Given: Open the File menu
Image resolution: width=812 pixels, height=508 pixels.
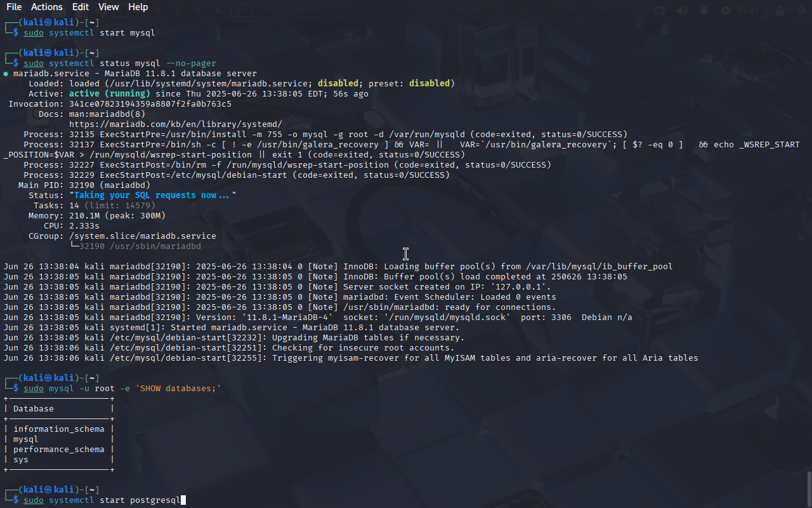Looking at the screenshot, I should pos(14,7).
